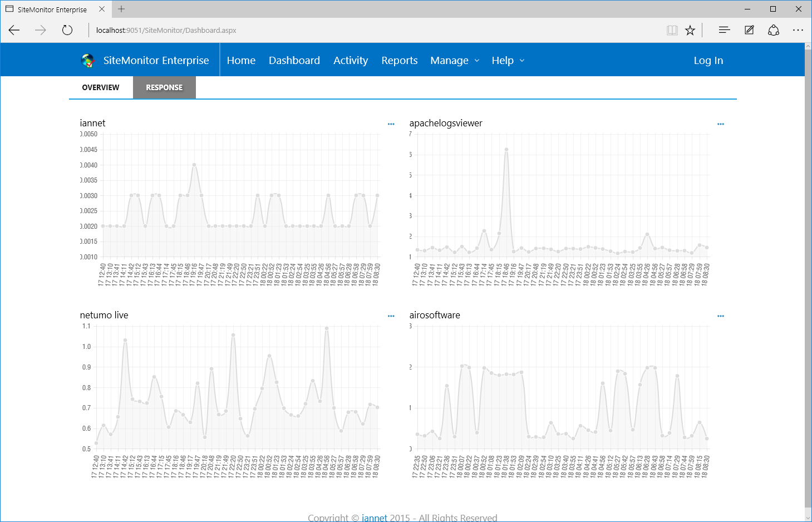Click the page vertical scrollbar
This screenshot has height=522, width=812.
(x=808, y=278)
